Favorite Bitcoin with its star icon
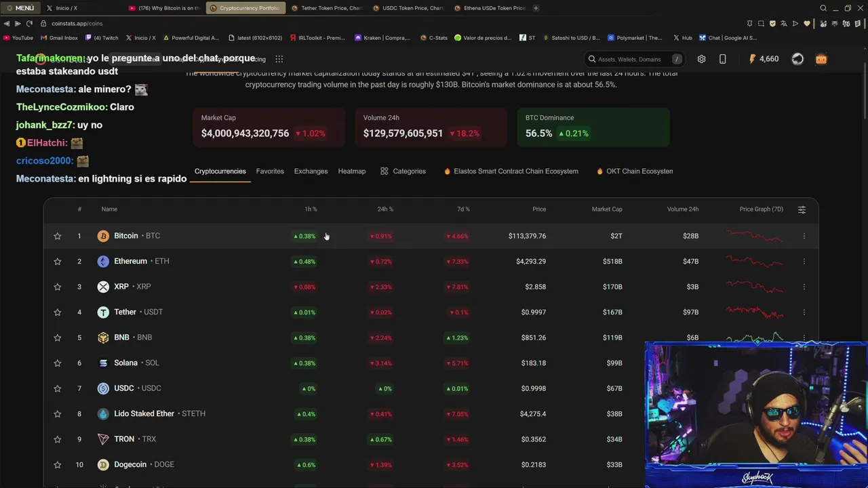The width and height of the screenshot is (868, 488). tap(58, 236)
